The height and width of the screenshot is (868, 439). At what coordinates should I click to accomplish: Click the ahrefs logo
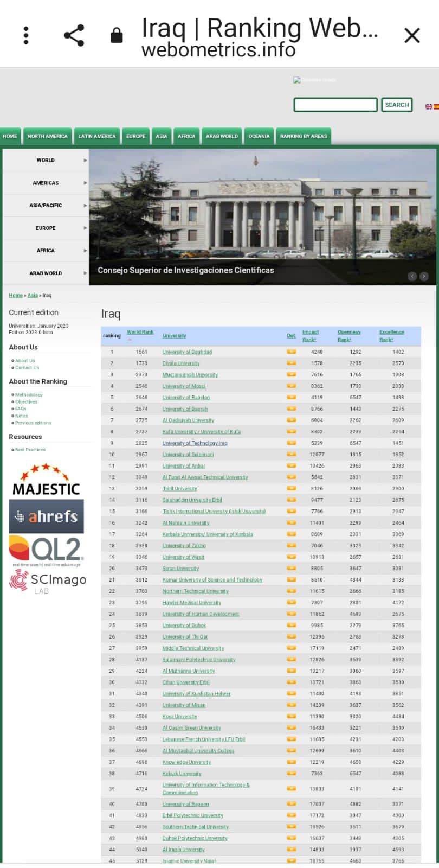(x=46, y=516)
